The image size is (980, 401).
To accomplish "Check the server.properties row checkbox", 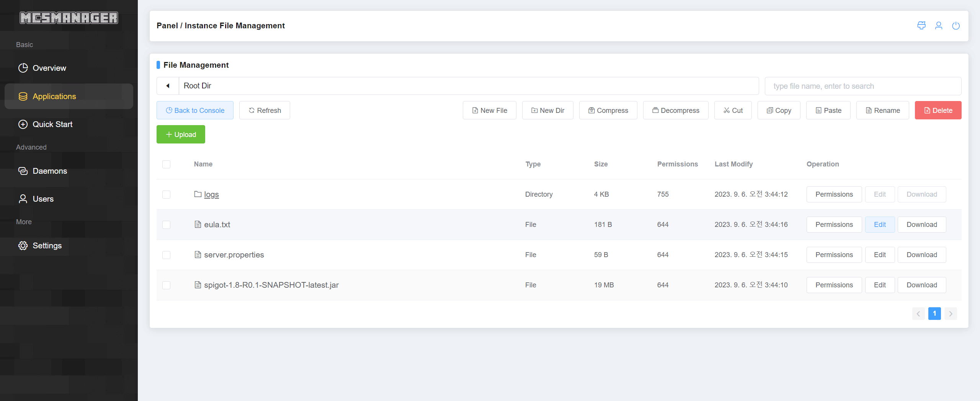I will [x=166, y=255].
